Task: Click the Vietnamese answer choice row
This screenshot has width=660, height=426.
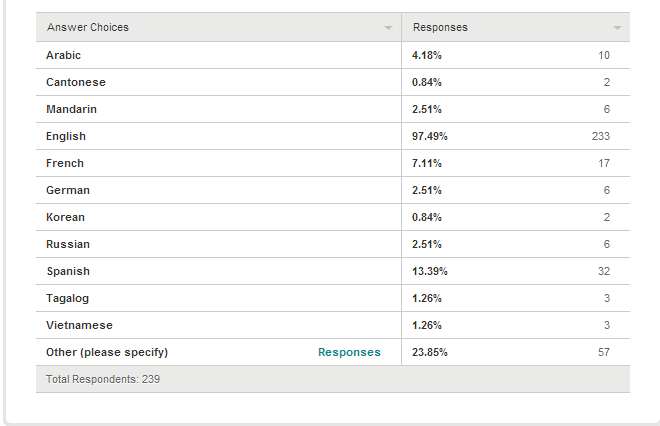Action: tap(333, 325)
